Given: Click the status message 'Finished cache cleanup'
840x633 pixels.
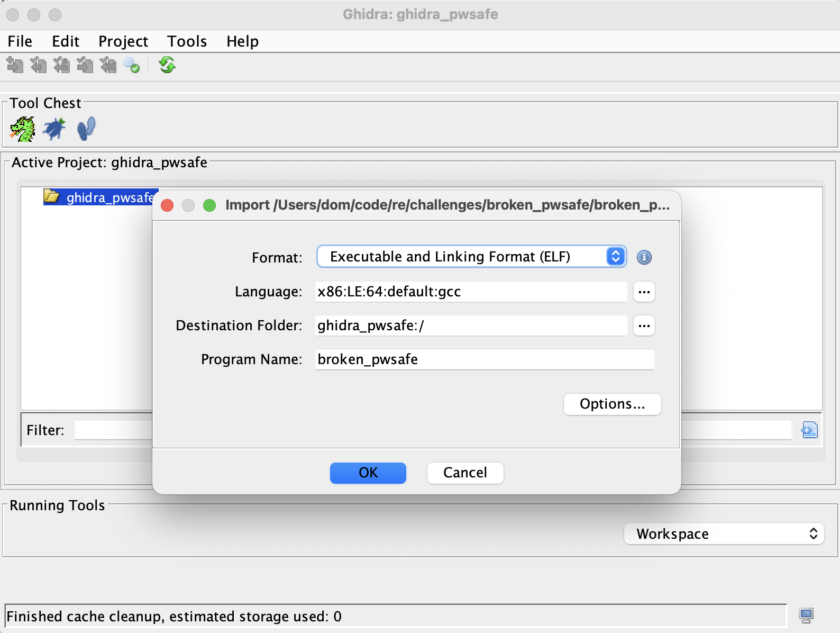Looking at the screenshot, I should 174,616.
